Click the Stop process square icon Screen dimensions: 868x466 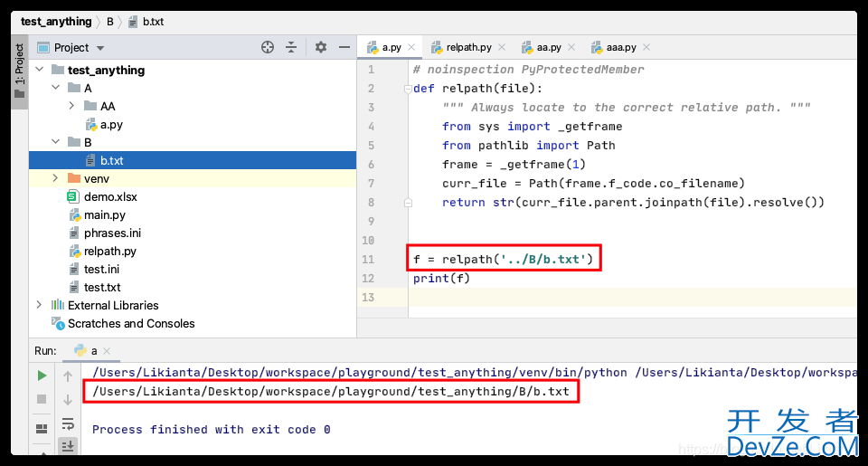pyautogui.click(x=42, y=399)
